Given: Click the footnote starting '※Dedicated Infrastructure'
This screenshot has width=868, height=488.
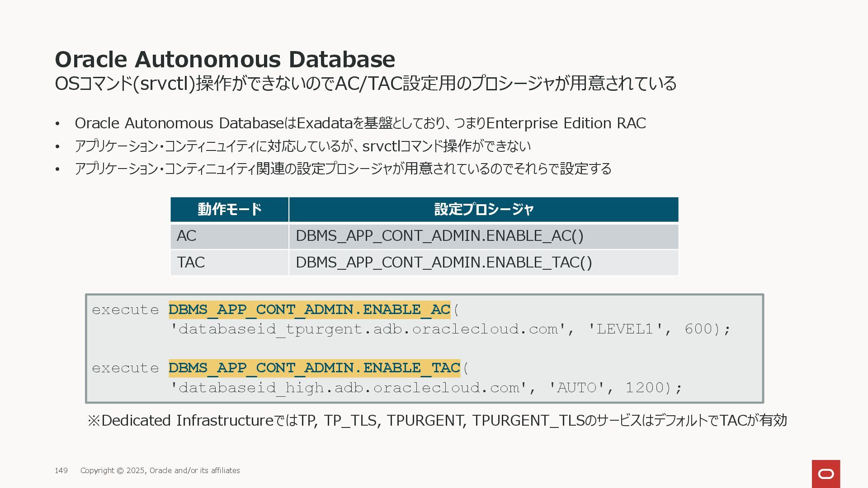Looking at the screenshot, I should click(x=437, y=421).
